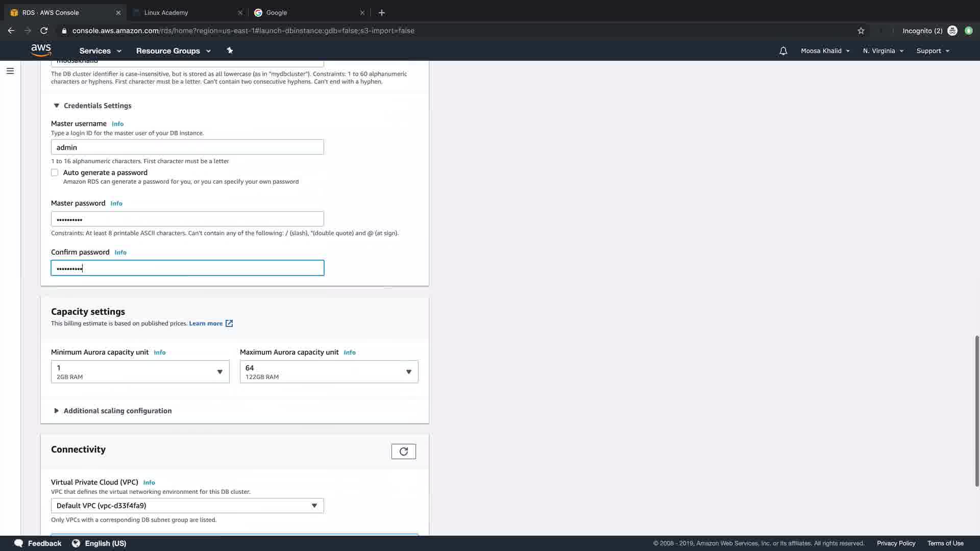Enable Auto generate a password checkbox
Viewport: 980px width, 551px height.
pos(55,173)
